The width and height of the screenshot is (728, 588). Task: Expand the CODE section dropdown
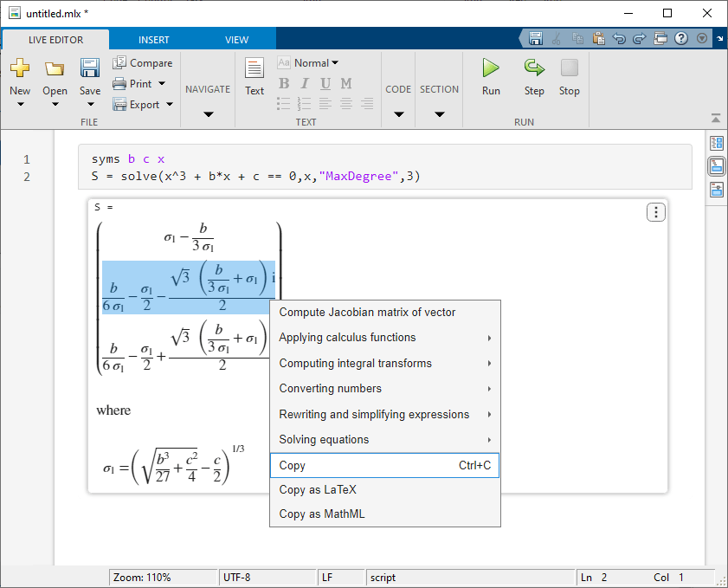point(399,114)
